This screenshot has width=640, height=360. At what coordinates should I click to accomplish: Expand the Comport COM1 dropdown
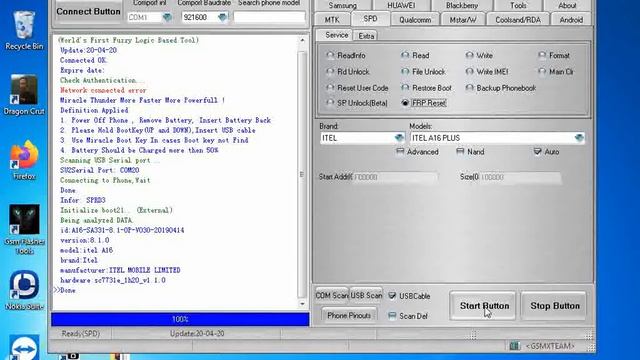coord(167,17)
